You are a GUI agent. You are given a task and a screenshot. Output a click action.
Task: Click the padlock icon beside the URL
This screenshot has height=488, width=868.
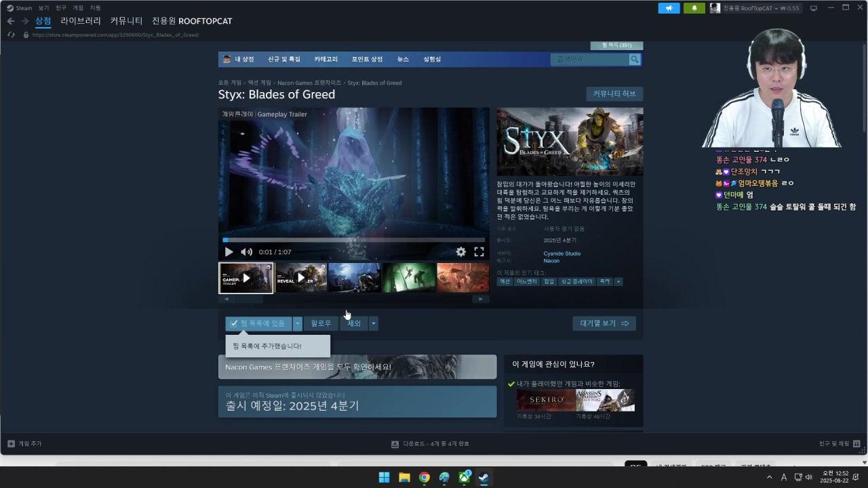(x=26, y=35)
